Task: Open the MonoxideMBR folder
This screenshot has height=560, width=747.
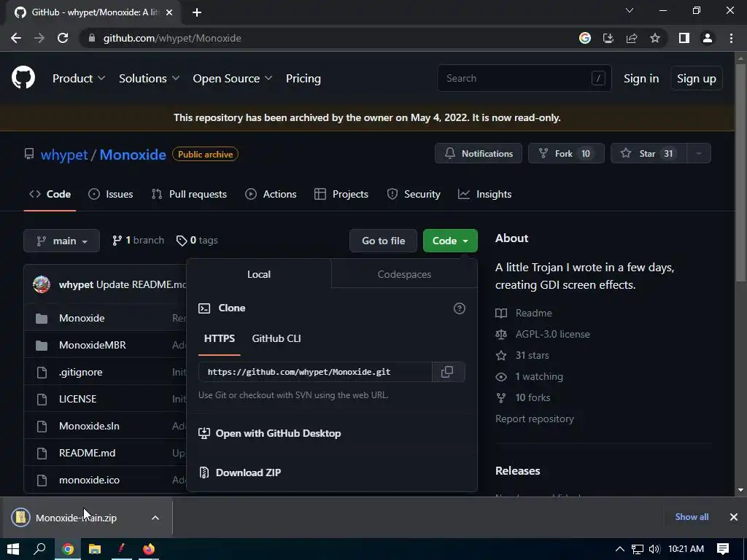Action: pyautogui.click(x=93, y=345)
